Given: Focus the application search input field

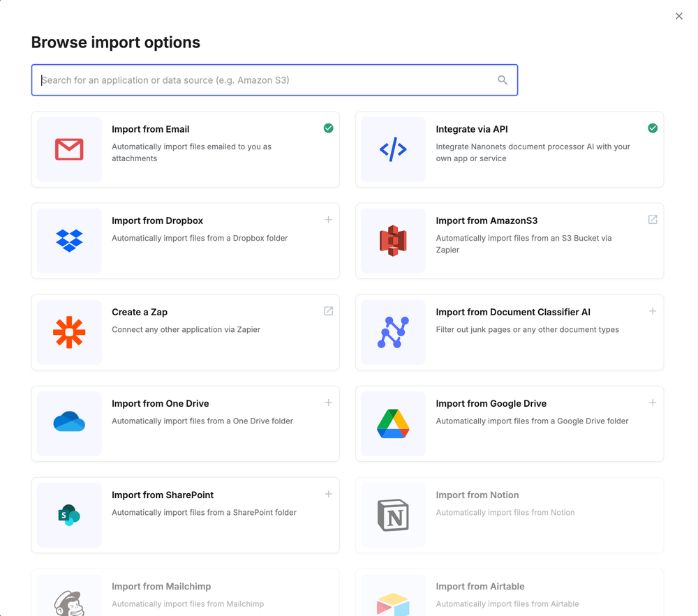Looking at the screenshot, I should (265, 80).
